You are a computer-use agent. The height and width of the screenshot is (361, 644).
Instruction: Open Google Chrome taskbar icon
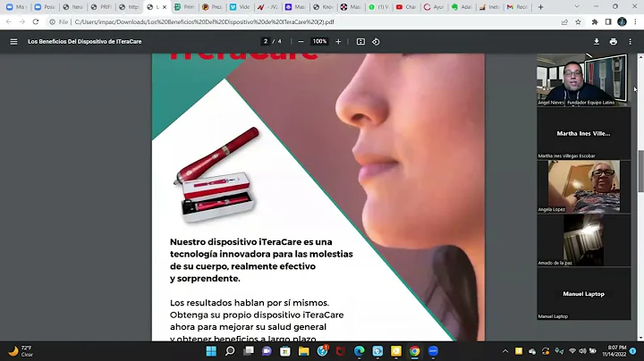point(414,351)
